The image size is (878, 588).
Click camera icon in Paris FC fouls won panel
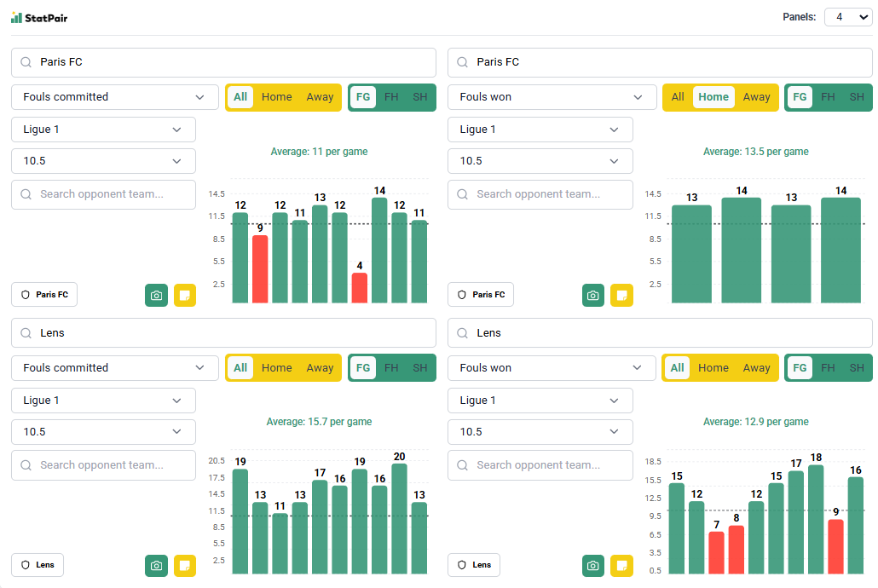(x=593, y=295)
